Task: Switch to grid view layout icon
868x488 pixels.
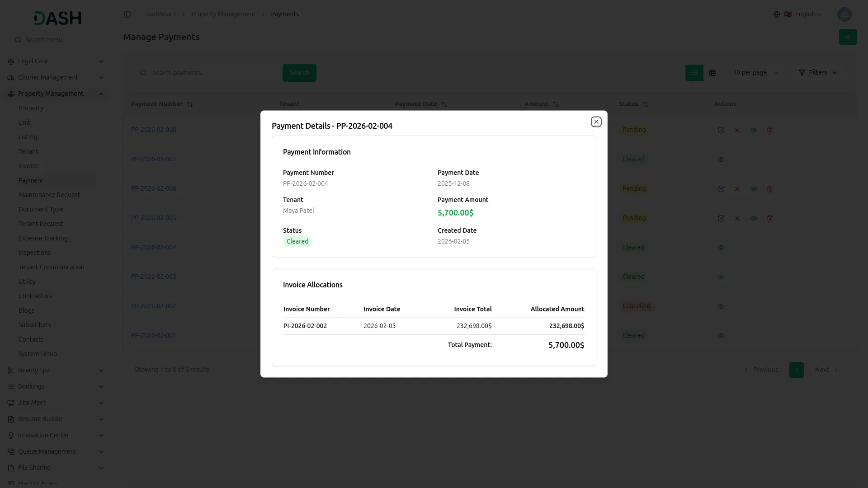Action: [x=712, y=73]
